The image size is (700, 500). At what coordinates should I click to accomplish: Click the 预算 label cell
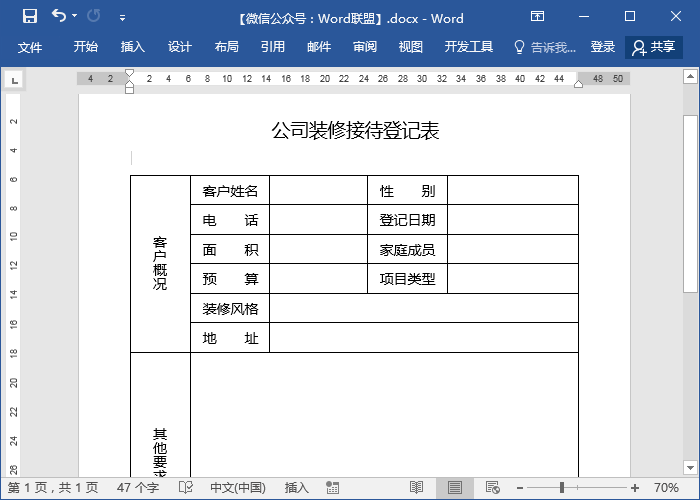pyautogui.click(x=230, y=279)
